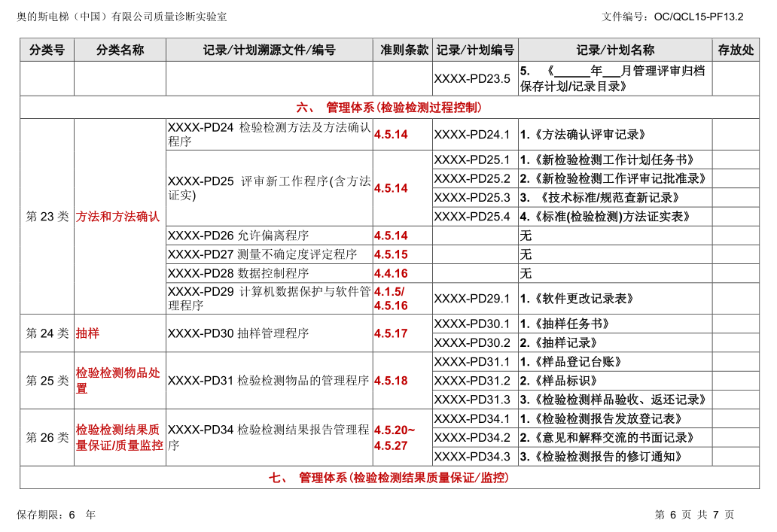Select XXXX-PD30 抽样管理程序 cell

coord(270,333)
